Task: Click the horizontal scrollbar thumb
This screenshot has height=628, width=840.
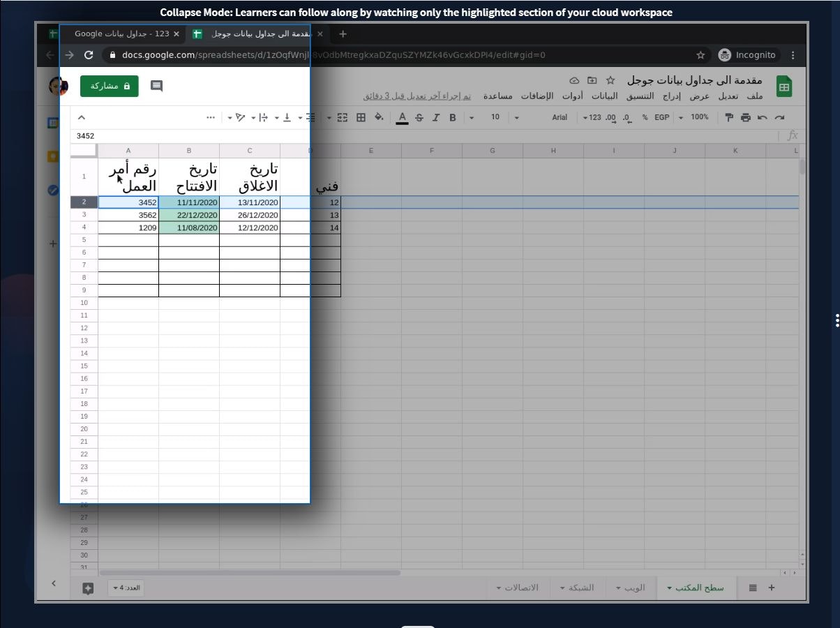Action: point(250,573)
